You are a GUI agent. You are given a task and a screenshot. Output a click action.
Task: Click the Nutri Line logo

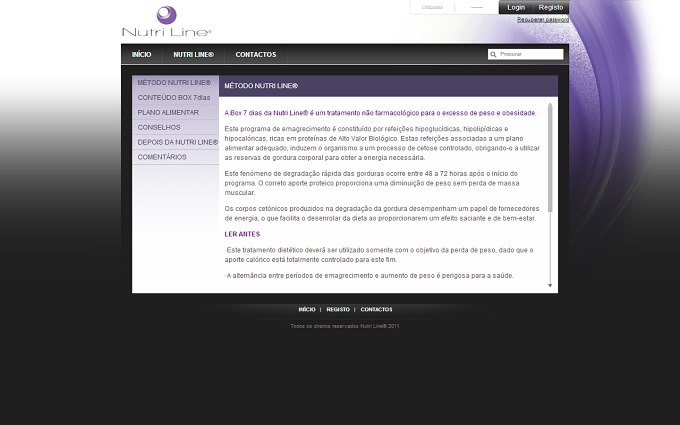(x=167, y=21)
